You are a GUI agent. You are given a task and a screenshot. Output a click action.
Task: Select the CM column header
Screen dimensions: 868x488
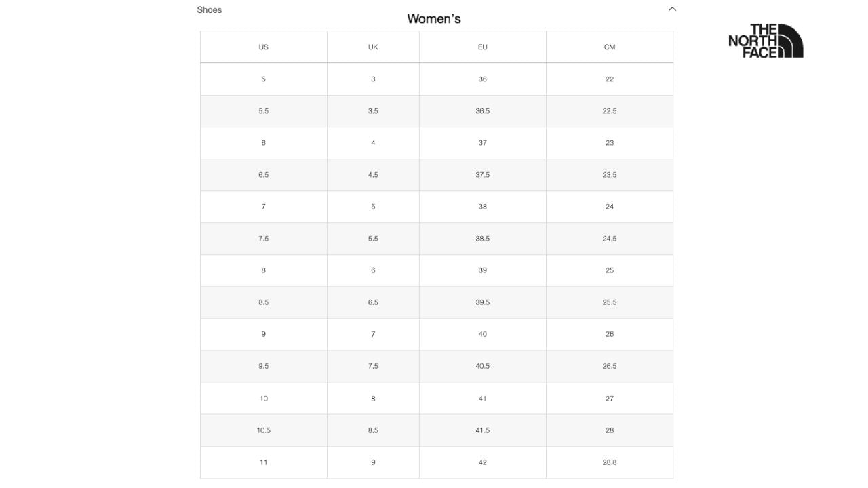click(609, 47)
